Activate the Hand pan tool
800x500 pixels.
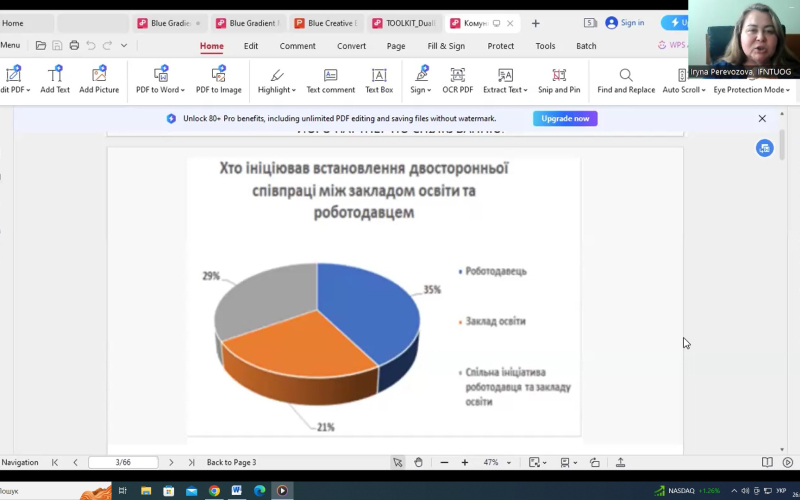click(418, 462)
